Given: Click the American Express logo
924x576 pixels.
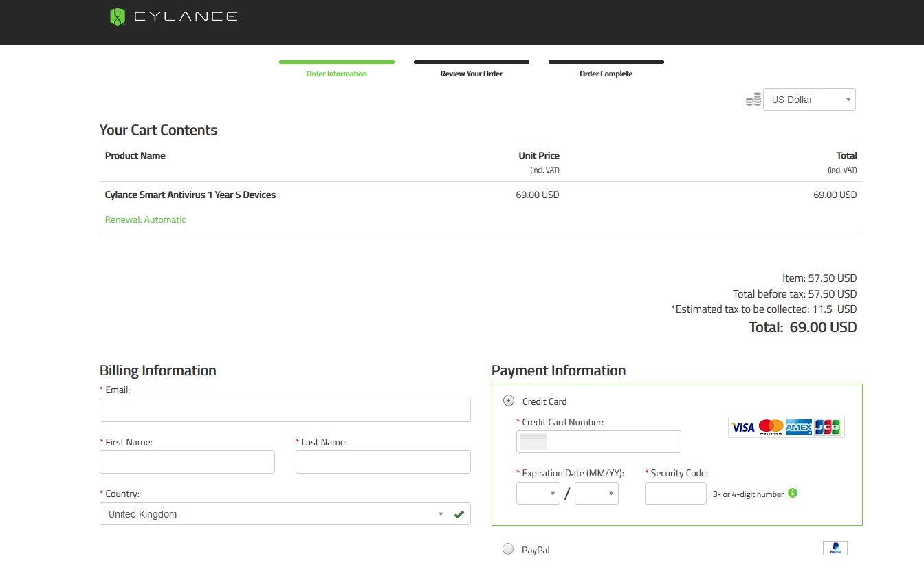Looking at the screenshot, I should click(x=799, y=428).
